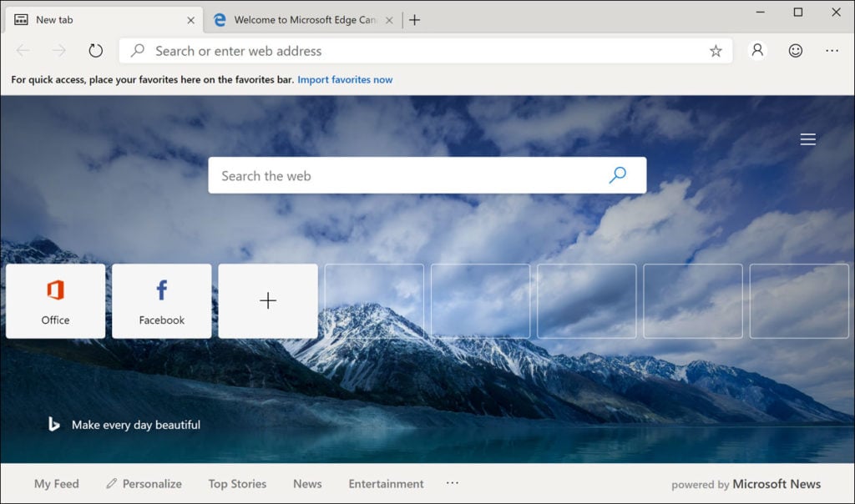Click the back navigation arrow

pos(23,50)
